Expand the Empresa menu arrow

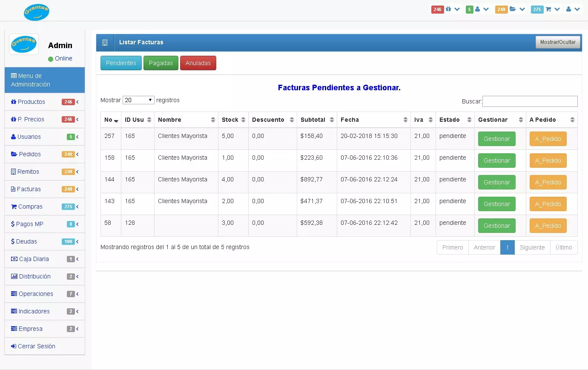click(x=77, y=329)
